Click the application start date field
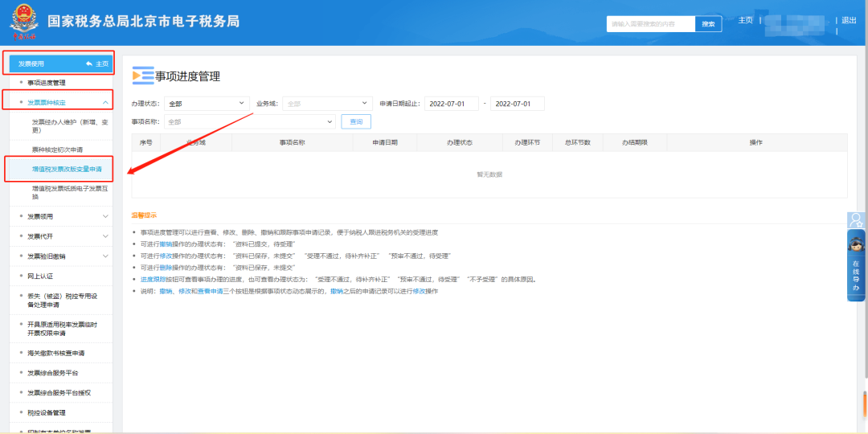868x434 pixels. [x=452, y=104]
